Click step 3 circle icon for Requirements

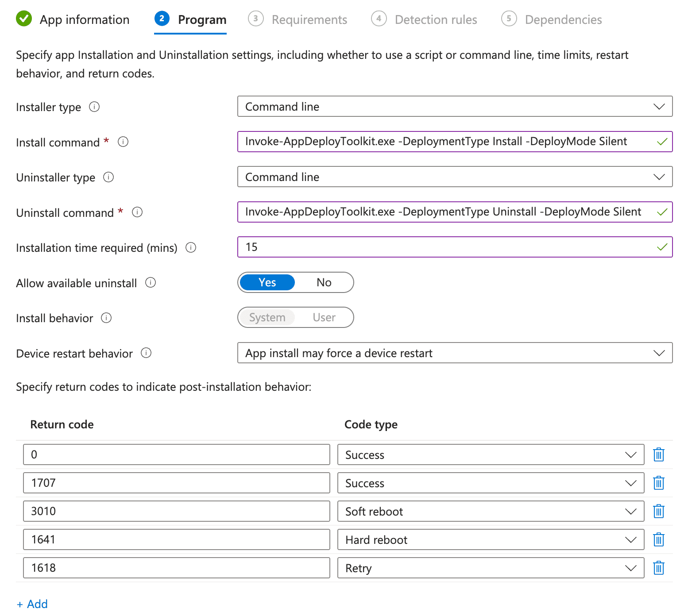[256, 19]
